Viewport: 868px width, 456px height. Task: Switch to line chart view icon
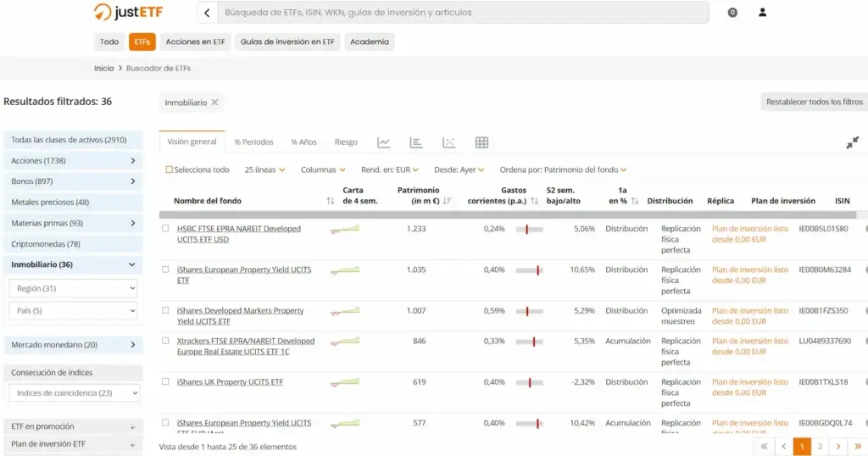point(384,142)
